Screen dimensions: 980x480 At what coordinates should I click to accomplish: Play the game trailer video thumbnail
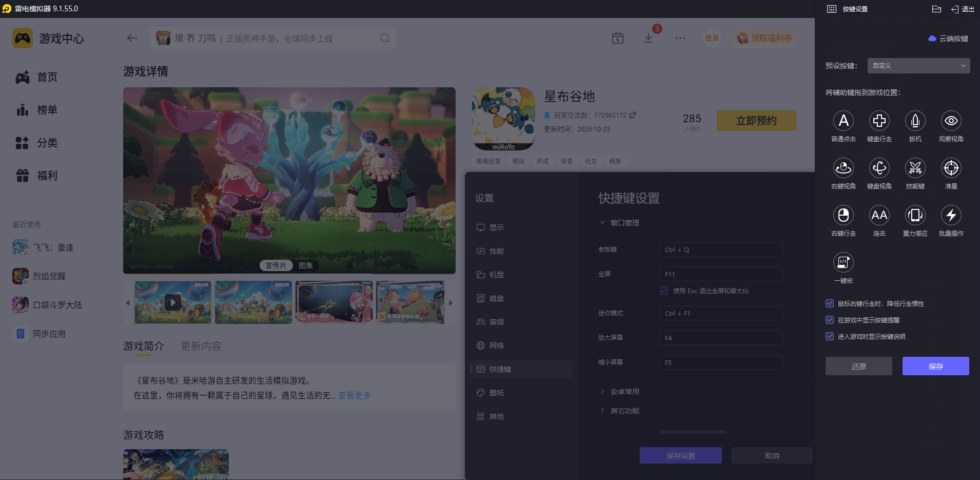[172, 302]
